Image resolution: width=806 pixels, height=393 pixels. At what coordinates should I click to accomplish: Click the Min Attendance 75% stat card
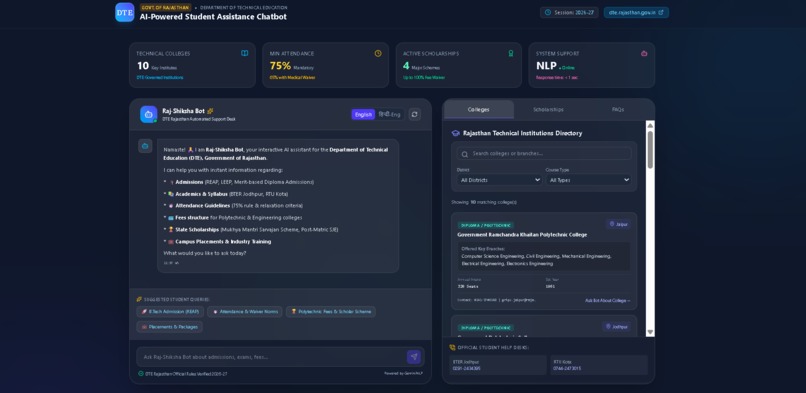[325, 65]
